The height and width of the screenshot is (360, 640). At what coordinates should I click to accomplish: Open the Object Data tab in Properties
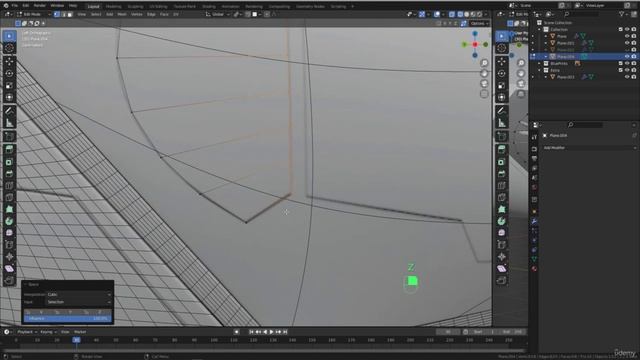(534, 259)
